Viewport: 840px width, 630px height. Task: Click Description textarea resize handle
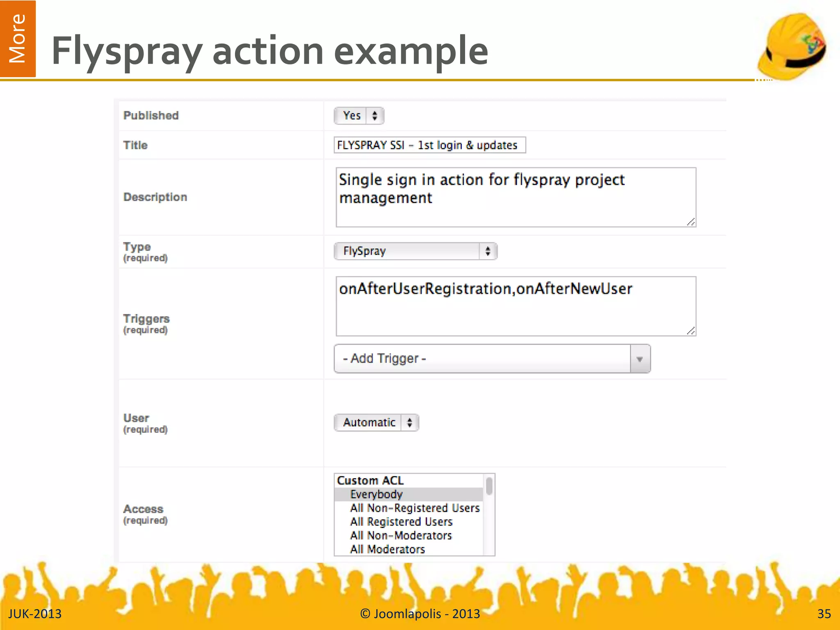pyautogui.click(x=691, y=222)
